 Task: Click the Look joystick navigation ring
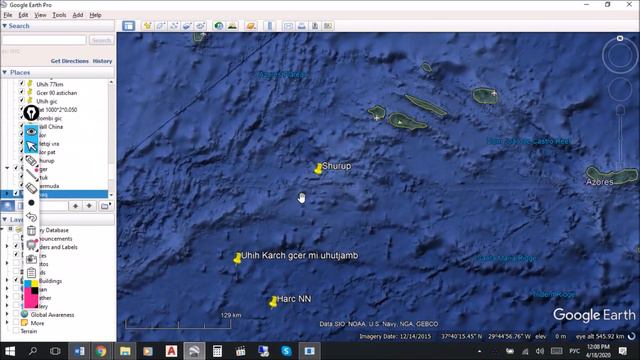coord(620,56)
